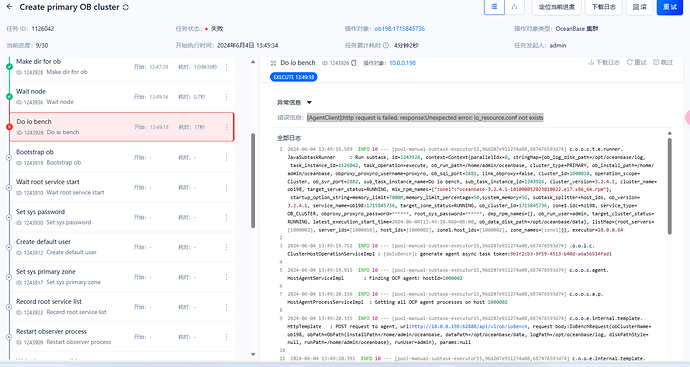Copy the subtask ID 1243926
690x367 pixels.
(x=353, y=63)
